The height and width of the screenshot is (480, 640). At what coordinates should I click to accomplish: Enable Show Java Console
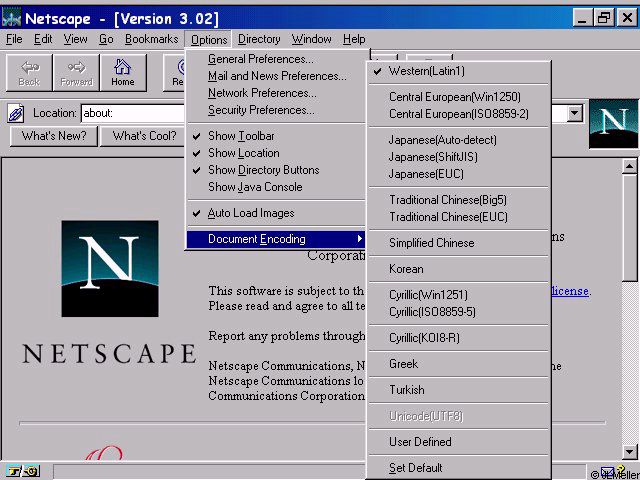pos(276,187)
